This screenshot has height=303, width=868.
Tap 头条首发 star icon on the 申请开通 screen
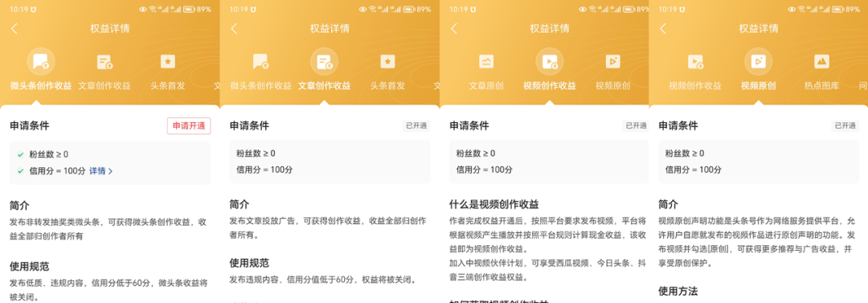tap(168, 62)
